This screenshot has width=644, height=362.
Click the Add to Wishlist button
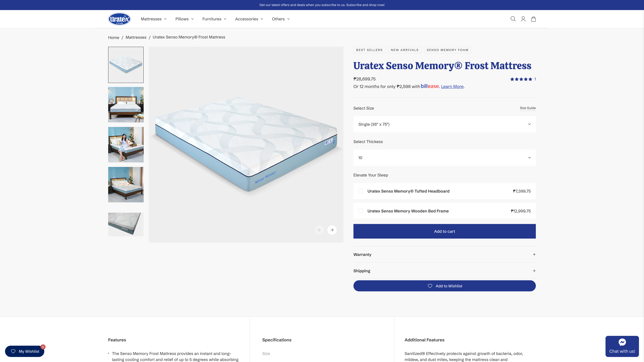(444, 286)
